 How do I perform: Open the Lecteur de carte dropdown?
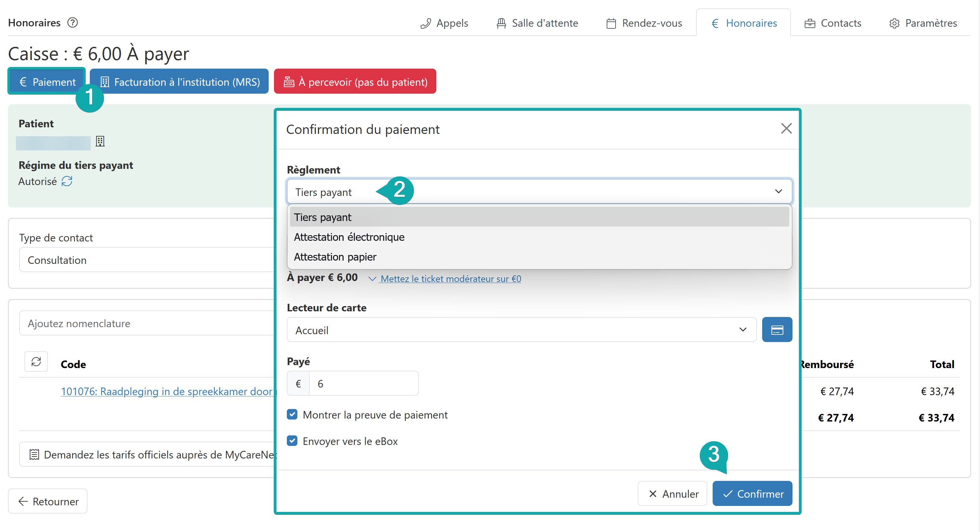[x=521, y=330]
